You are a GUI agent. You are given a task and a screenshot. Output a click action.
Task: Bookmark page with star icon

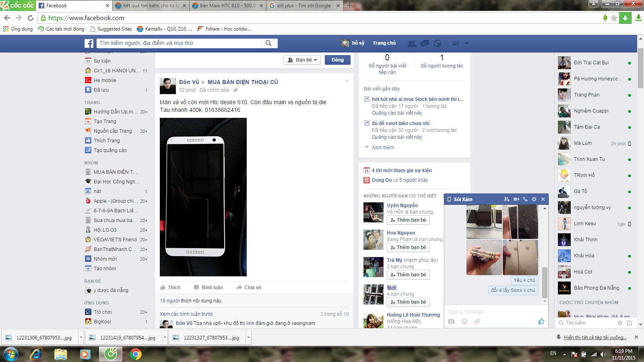coord(614,18)
